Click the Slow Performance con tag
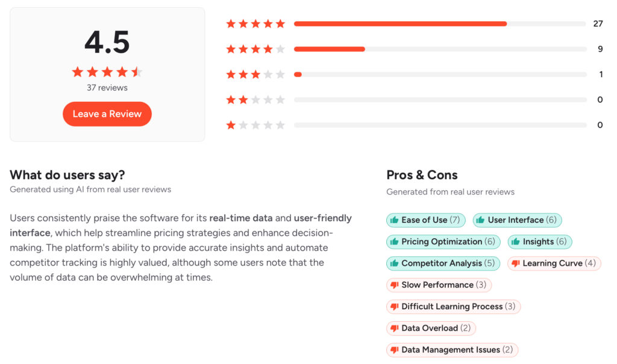This screenshot has height=364, width=617. click(x=439, y=285)
